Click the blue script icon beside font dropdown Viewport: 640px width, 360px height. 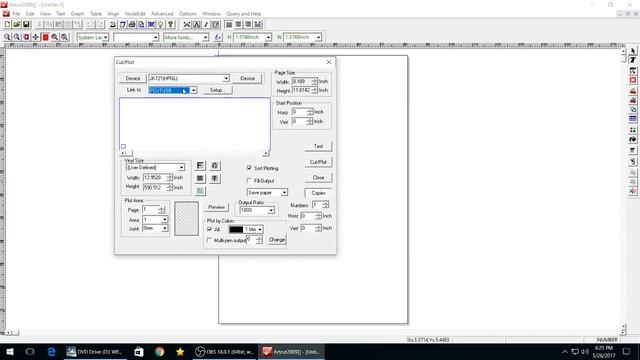pyautogui.click(x=218, y=37)
